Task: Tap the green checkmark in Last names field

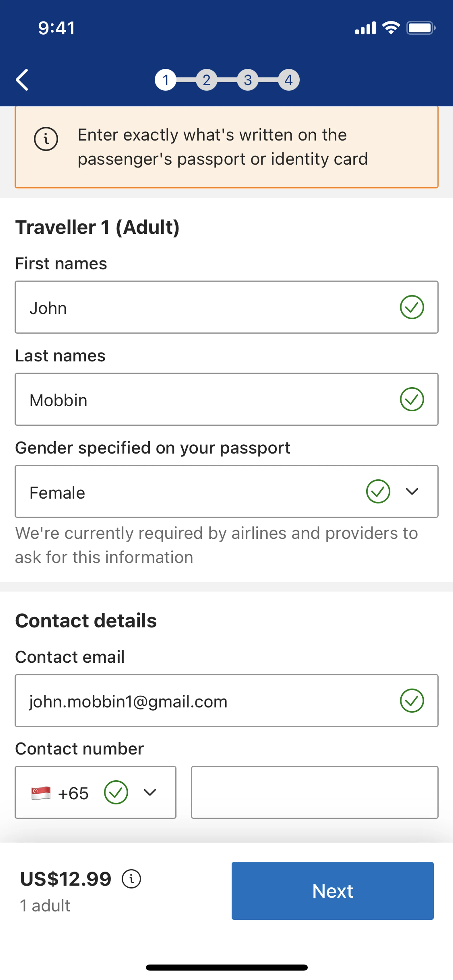Action: click(411, 399)
